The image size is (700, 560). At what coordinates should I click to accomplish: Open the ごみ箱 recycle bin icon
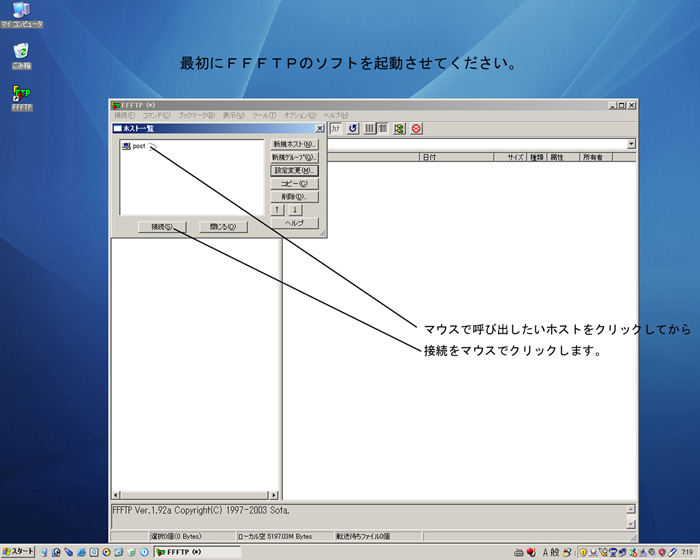(x=21, y=56)
